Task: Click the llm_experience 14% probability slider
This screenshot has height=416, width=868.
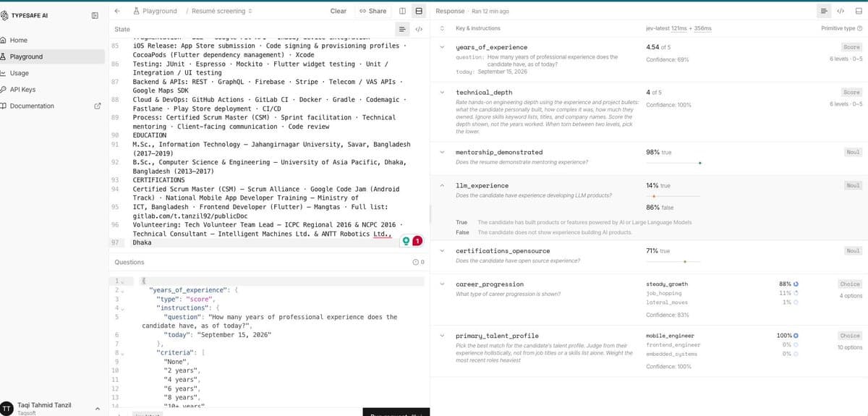Action: (x=673, y=196)
